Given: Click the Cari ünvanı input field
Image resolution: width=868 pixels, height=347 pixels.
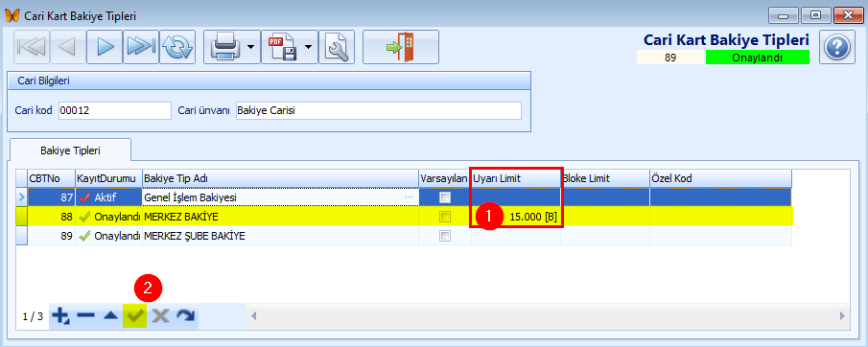Looking at the screenshot, I should tap(378, 110).
